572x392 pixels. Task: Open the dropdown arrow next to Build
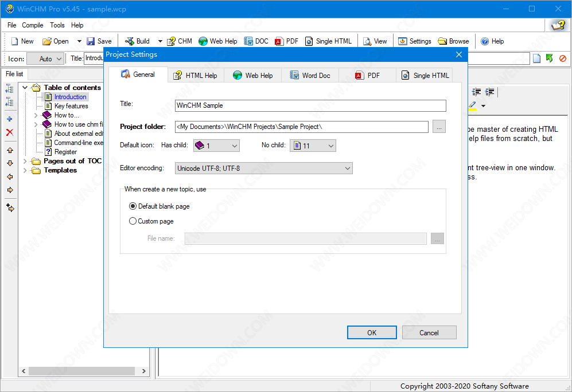tap(159, 41)
